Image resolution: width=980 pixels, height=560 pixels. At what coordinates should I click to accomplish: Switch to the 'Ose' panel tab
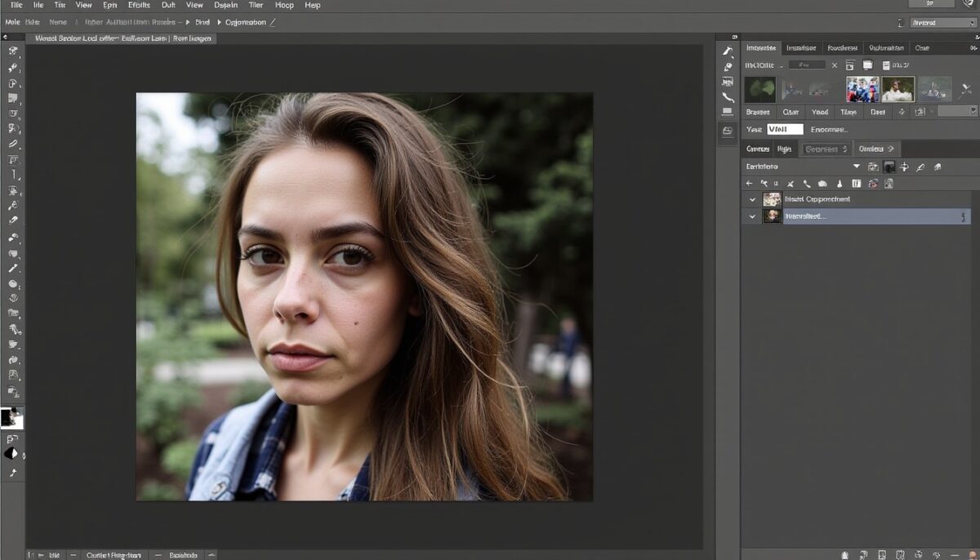pos(922,48)
